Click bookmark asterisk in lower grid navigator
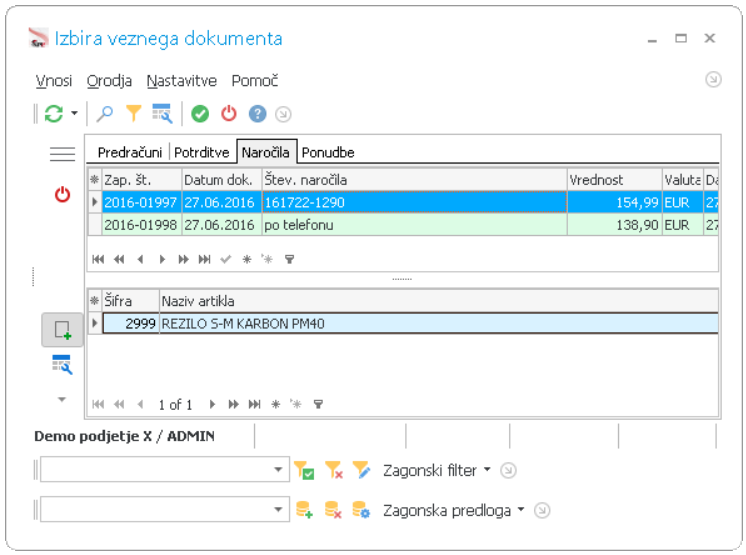 coord(275,404)
